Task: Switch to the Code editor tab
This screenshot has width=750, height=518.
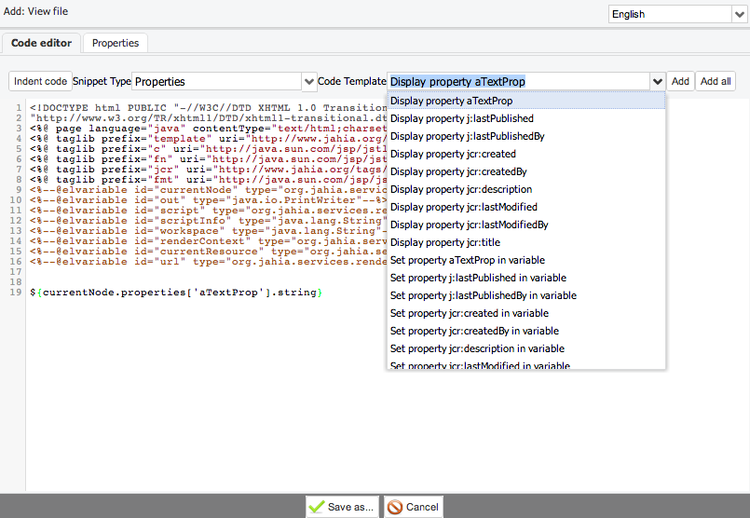Action: point(42,43)
